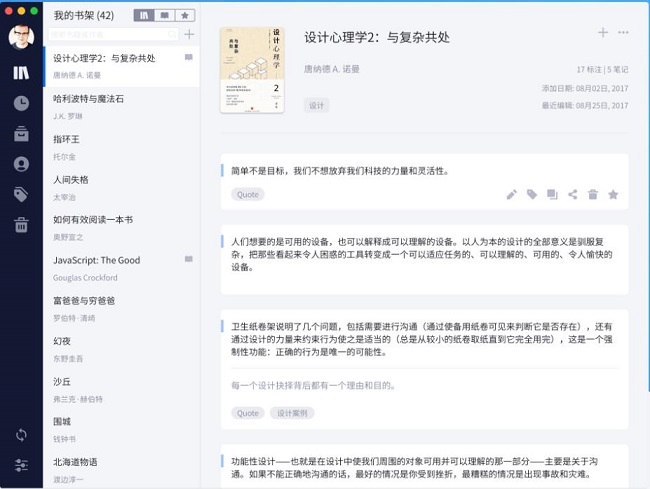Click the book title 设计心理学2 in detail header

click(377, 37)
